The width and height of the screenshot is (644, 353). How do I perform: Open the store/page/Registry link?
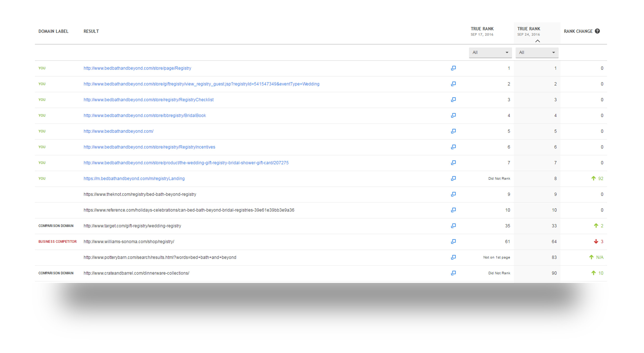(137, 68)
